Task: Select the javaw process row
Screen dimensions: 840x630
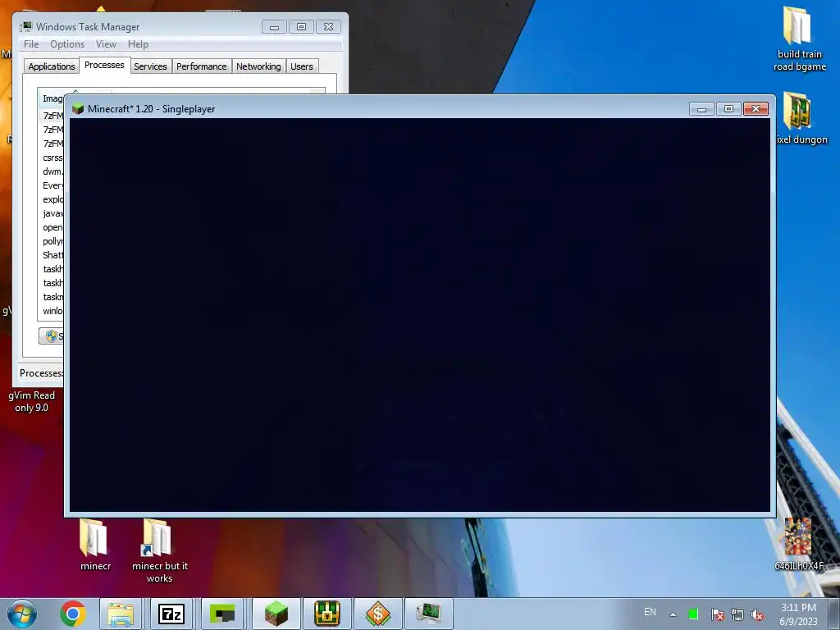Action: (x=52, y=213)
